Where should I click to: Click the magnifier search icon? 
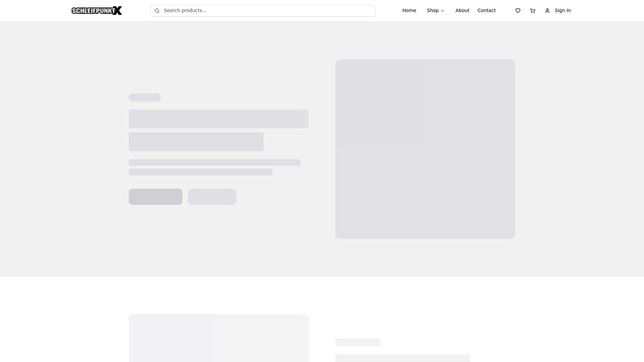[x=157, y=11]
